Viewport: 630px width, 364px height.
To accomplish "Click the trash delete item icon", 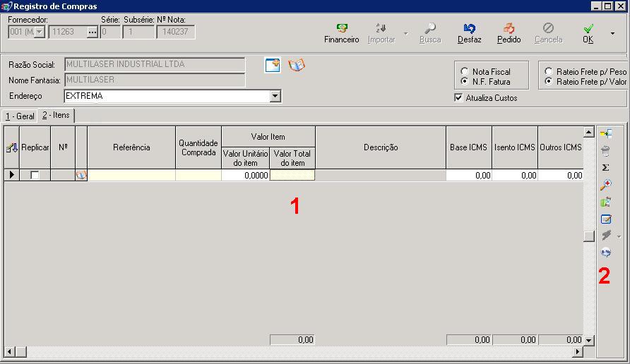I will [x=606, y=151].
